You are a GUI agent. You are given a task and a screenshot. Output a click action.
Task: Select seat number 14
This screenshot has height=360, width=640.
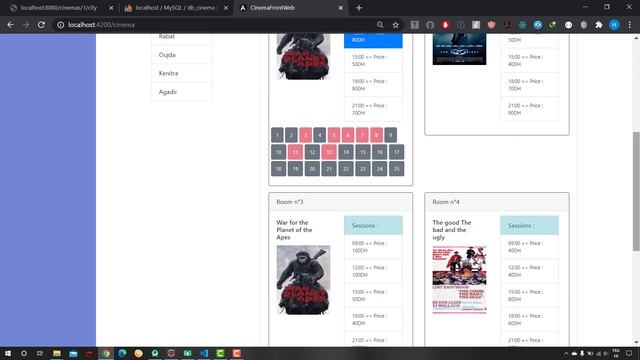(346, 152)
